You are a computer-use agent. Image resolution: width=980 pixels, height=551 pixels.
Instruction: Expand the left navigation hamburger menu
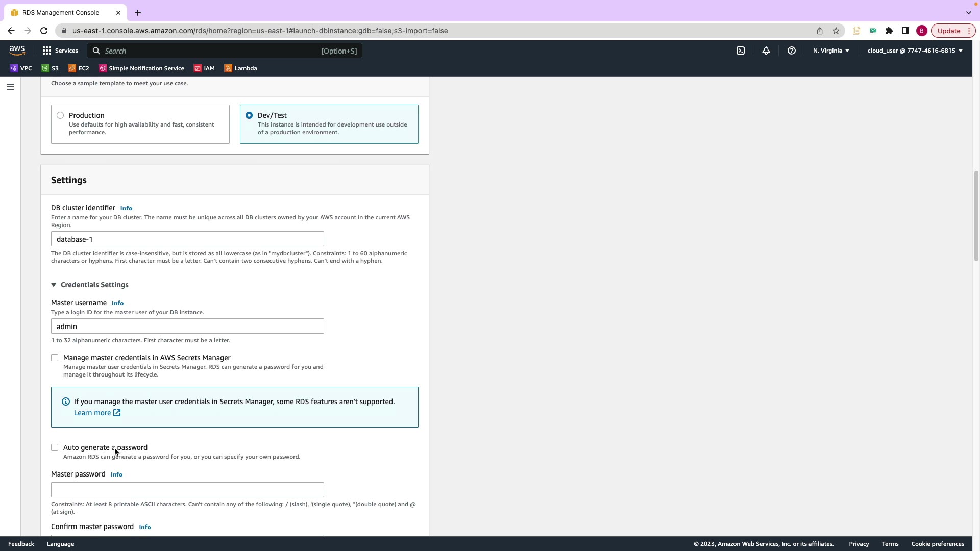10,87
